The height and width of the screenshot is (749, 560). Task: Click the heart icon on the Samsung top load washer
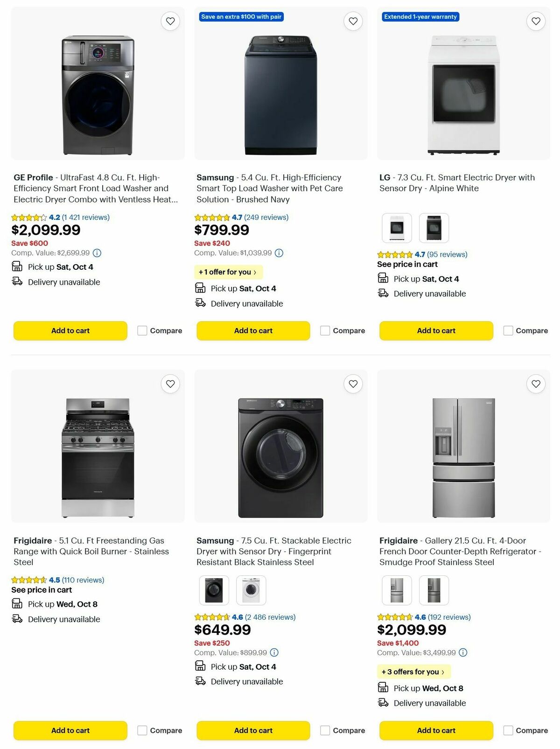coord(353,21)
